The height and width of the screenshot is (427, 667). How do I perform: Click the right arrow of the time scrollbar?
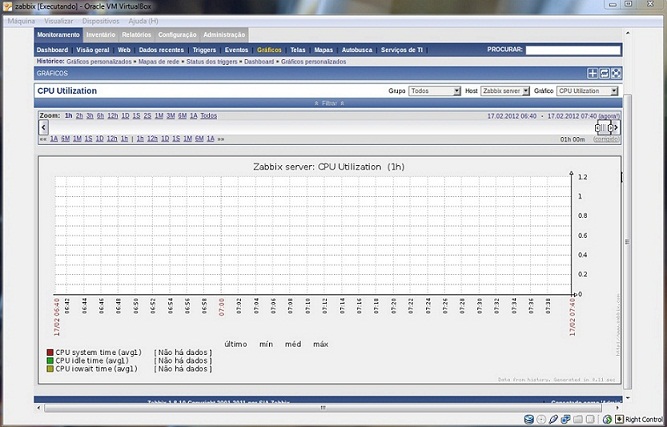616,127
